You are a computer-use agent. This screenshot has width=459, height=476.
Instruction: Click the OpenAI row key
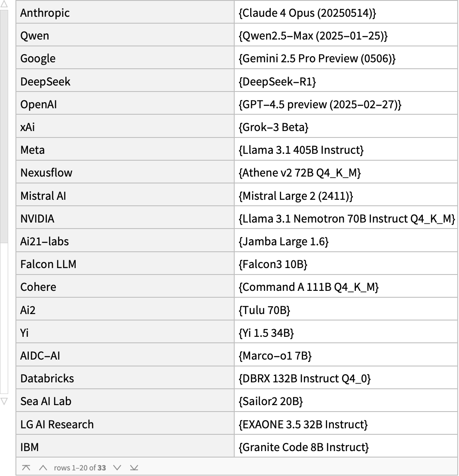coord(39,104)
